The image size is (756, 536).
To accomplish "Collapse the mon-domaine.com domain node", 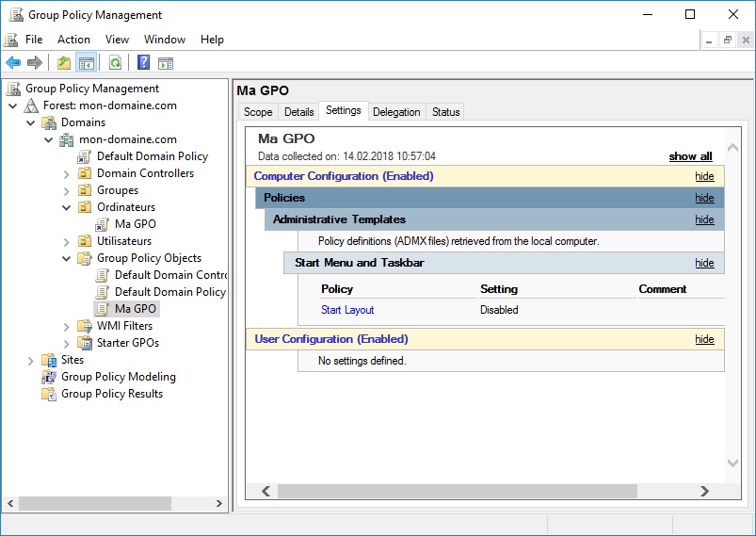I will (x=48, y=139).
